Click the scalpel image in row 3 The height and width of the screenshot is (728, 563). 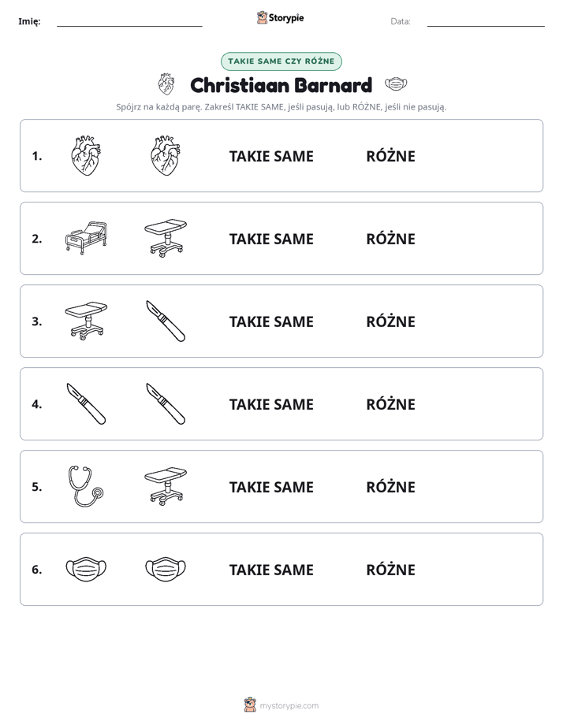click(x=166, y=321)
